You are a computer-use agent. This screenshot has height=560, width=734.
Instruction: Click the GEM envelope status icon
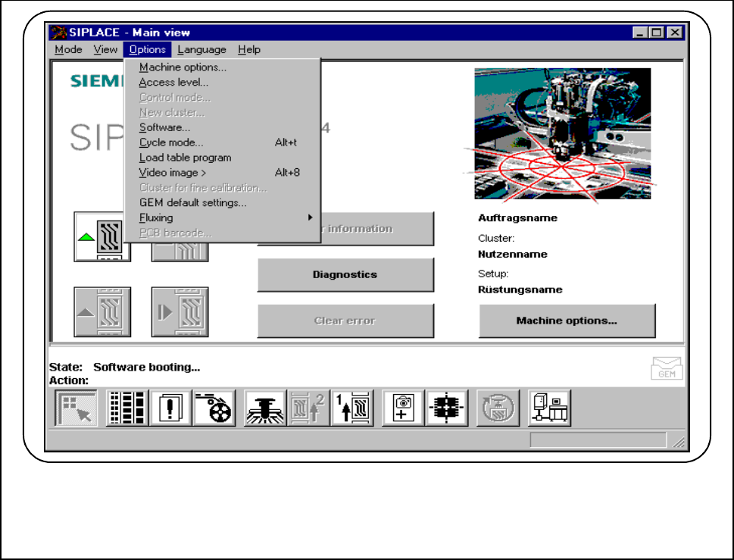(667, 368)
